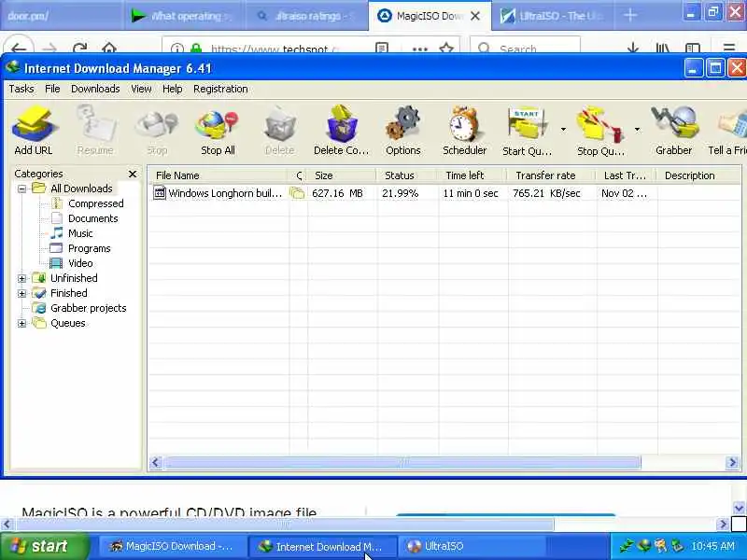Open the View menu
747x560 pixels.
pos(141,89)
